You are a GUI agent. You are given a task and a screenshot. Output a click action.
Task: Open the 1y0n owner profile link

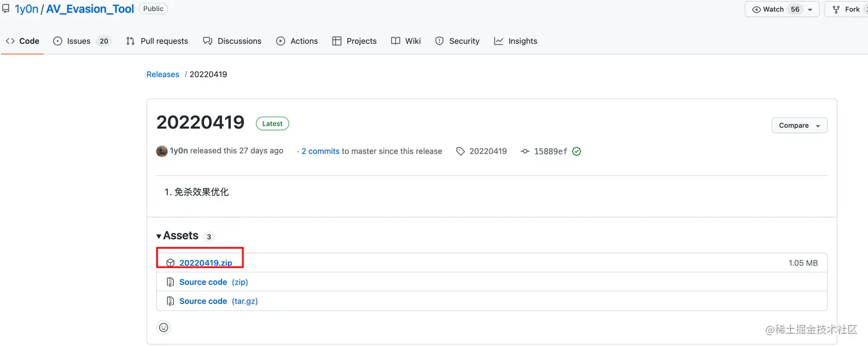click(x=26, y=9)
